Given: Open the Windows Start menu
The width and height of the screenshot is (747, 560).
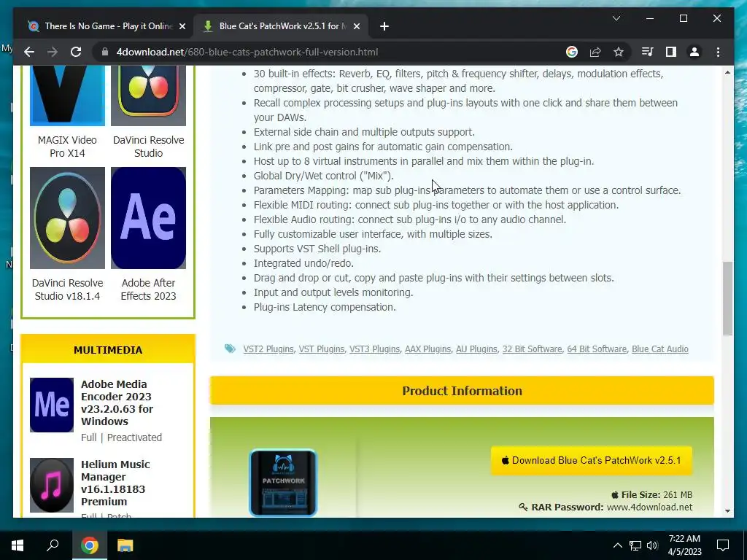Looking at the screenshot, I should point(18,545).
